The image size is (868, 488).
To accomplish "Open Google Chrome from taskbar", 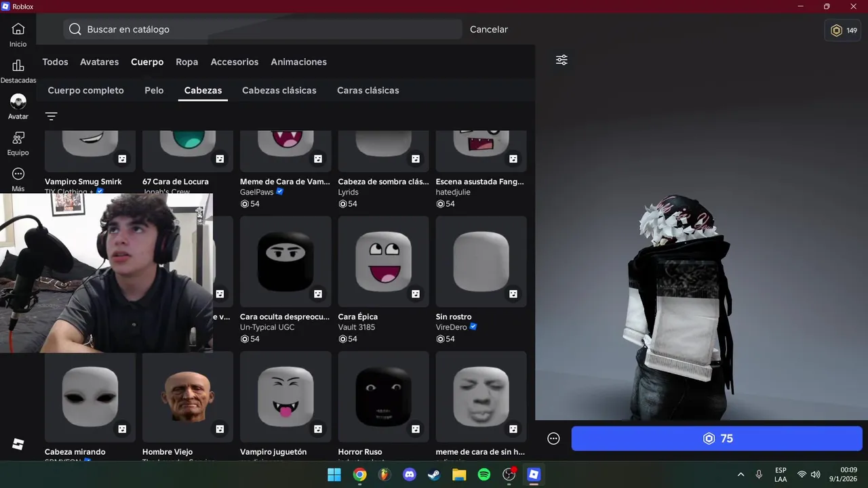I will [x=359, y=474].
